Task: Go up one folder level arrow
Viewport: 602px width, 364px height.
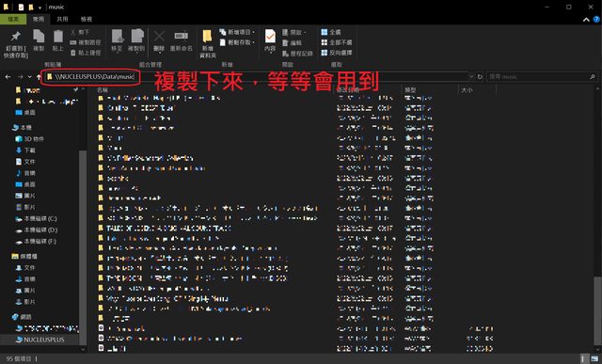Action: (x=39, y=77)
